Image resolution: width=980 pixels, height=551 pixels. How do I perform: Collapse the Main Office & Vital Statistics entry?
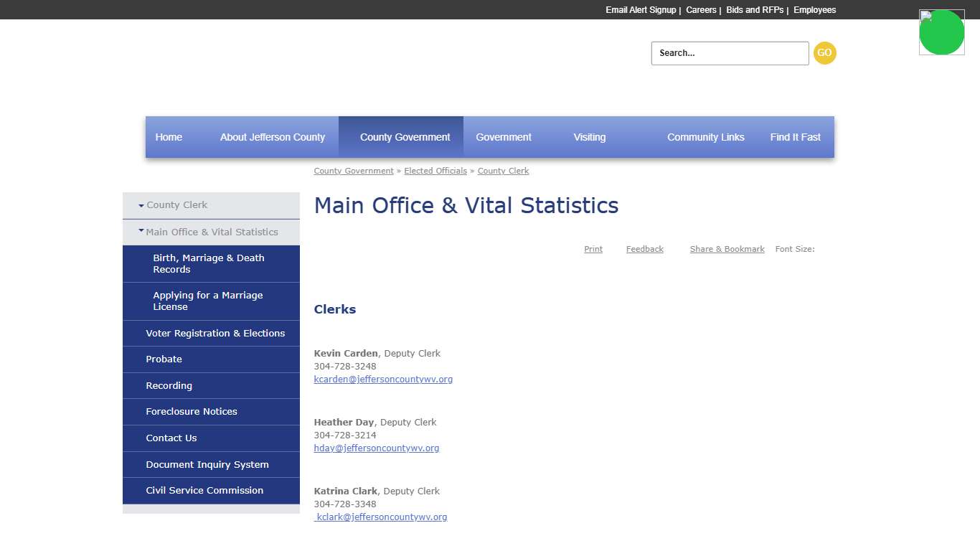[141, 231]
